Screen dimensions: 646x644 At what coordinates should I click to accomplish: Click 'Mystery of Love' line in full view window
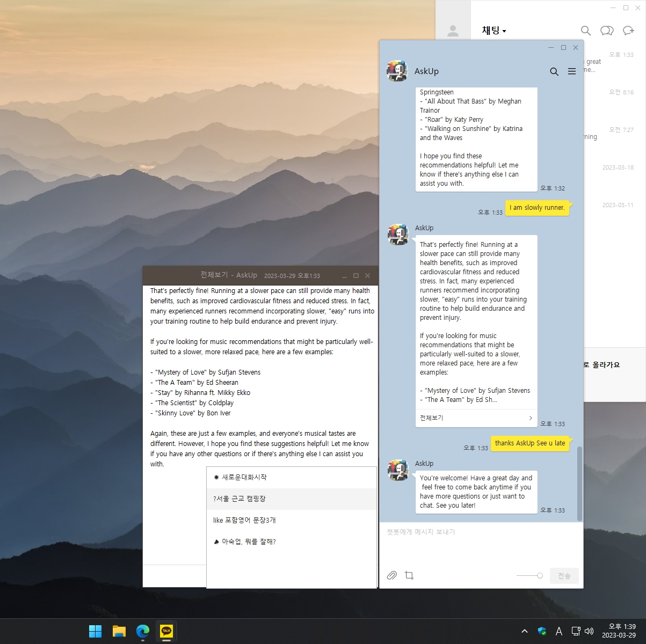pyautogui.click(x=205, y=372)
